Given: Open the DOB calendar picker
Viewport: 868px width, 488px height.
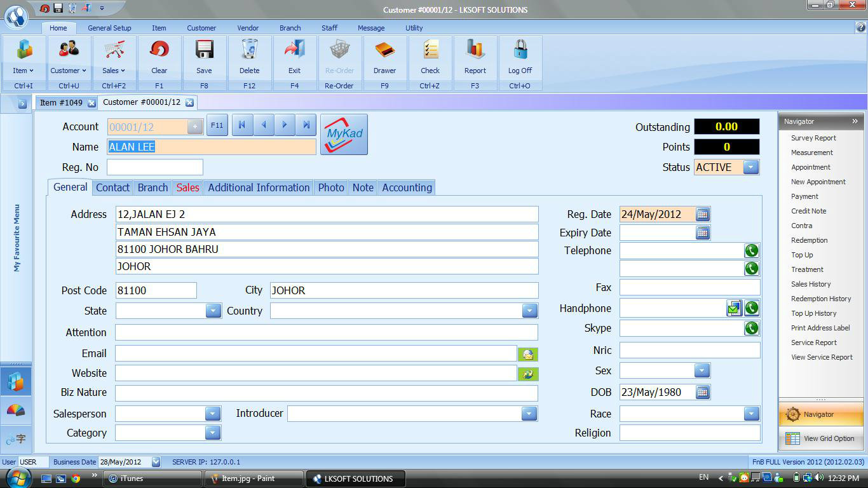Looking at the screenshot, I should pos(702,392).
